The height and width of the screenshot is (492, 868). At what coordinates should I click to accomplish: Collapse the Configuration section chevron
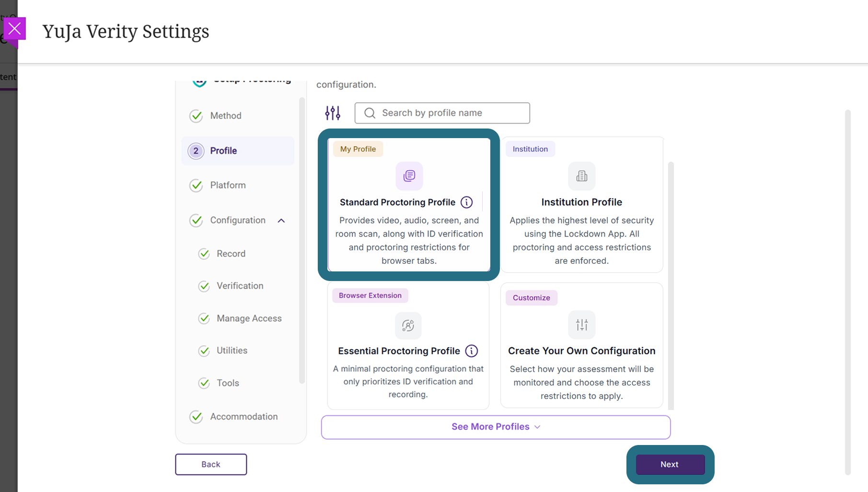281,221
